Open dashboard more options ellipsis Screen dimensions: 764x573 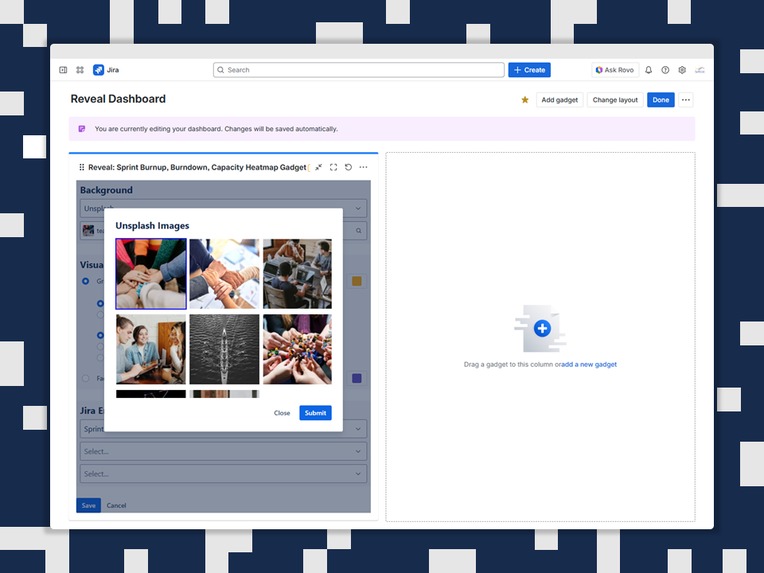(x=686, y=100)
